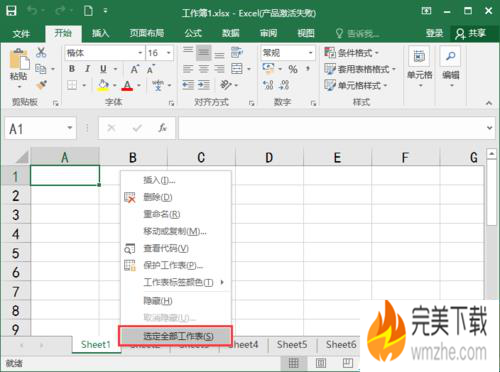Image resolution: width=500 pixels, height=372 pixels.
Task: Expand the Name Box dropdown arrow
Action: click(x=70, y=128)
